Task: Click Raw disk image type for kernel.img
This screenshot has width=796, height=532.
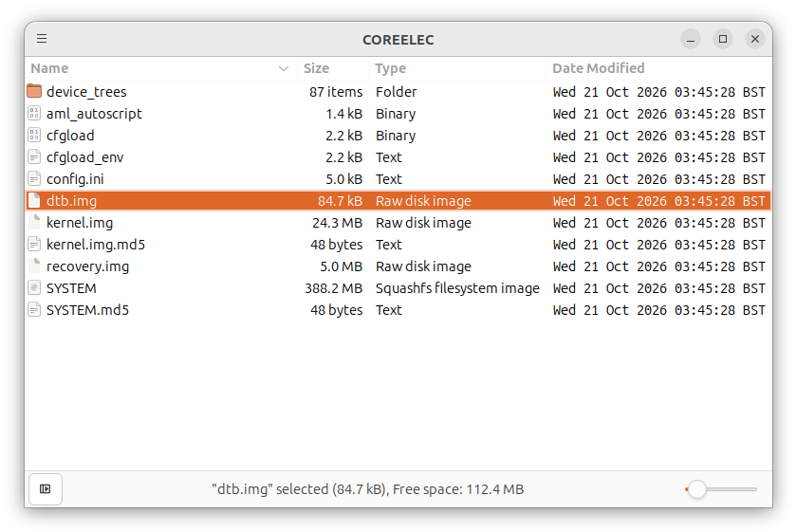Action: (423, 223)
